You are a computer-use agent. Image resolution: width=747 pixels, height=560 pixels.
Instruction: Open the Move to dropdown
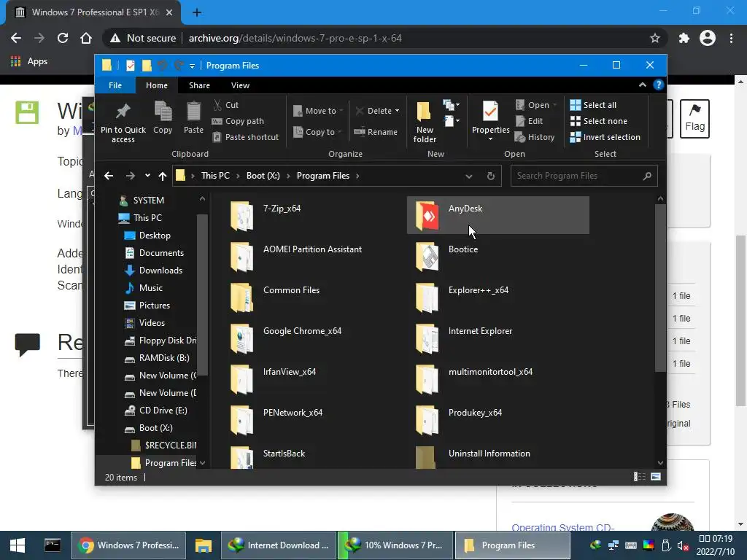318,111
